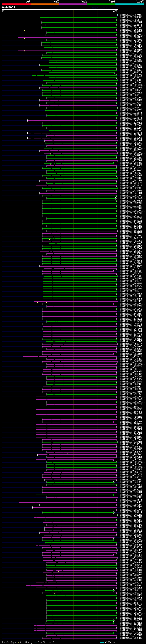The width and height of the screenshot is (146, 644).
Task: Select hit label UniRef100_O49063
Action: coord(131,70)
